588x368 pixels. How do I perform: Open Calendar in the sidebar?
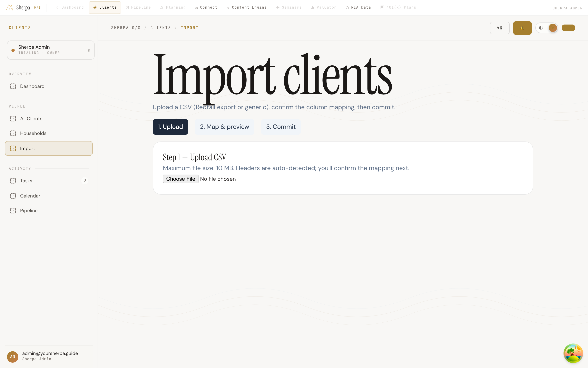point(49,196)
